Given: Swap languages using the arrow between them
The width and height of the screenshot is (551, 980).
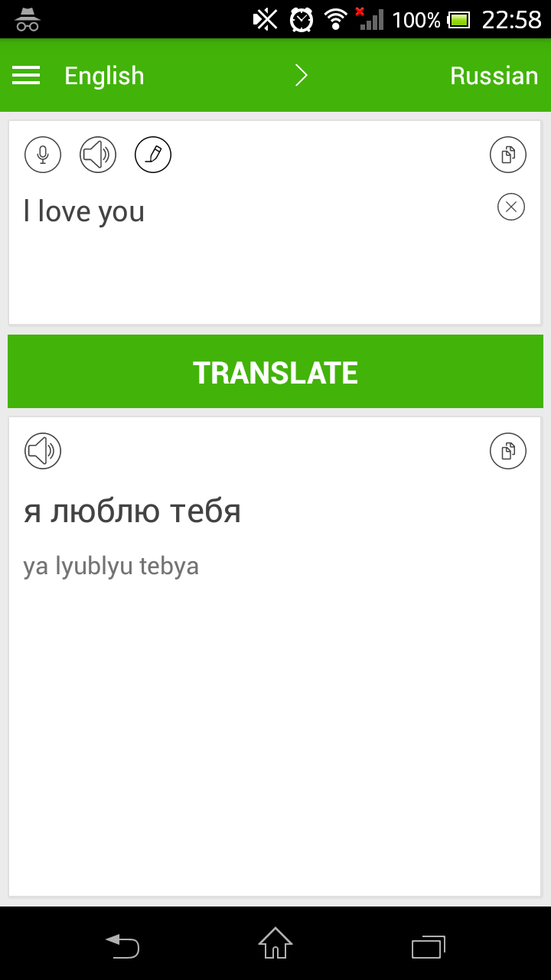Looking at the screenshot, I should coord(302,75).
